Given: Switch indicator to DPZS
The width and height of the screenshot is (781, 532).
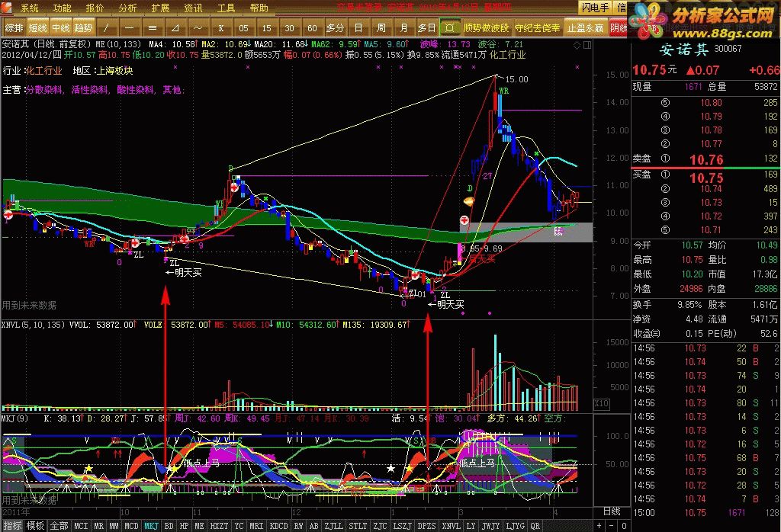Looking at the screenshot, I should 427,526.
